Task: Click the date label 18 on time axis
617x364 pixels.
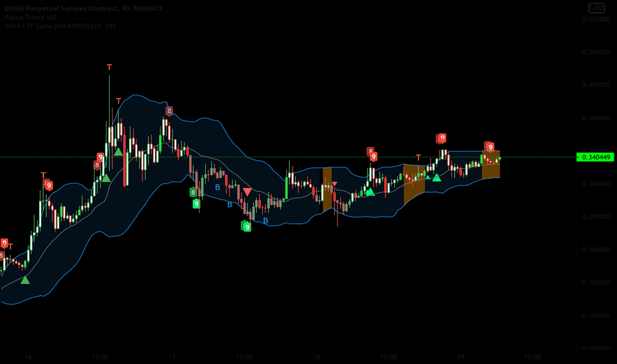Action: [x=316, y=357]
